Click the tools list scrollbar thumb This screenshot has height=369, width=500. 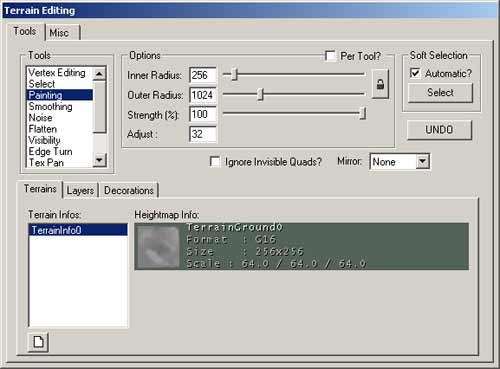click(x=99, y=107)
